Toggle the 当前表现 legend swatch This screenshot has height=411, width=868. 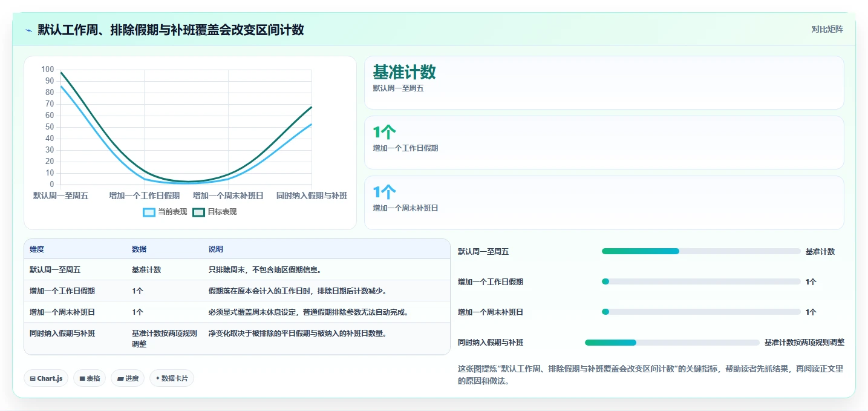click(149, 212)
